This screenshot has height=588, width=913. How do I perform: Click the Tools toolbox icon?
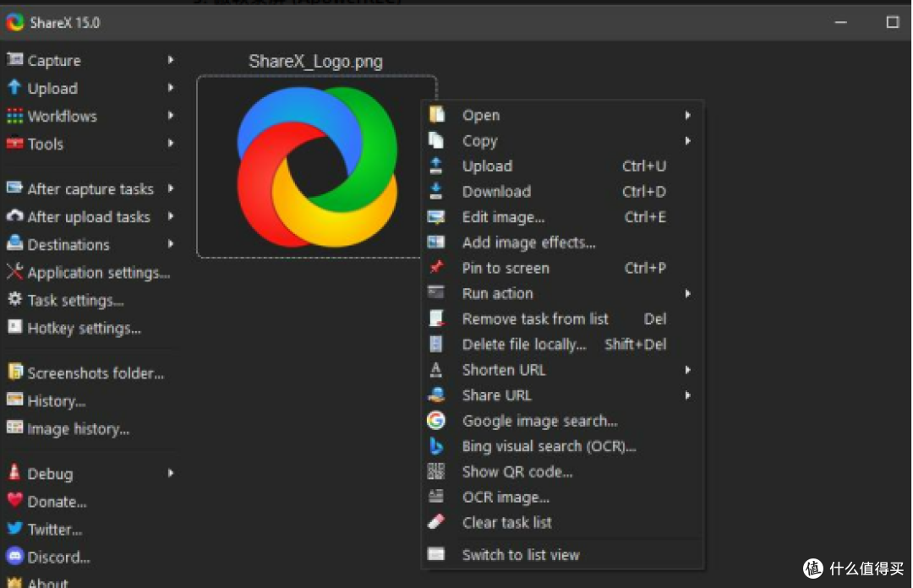tap(14, 144)
